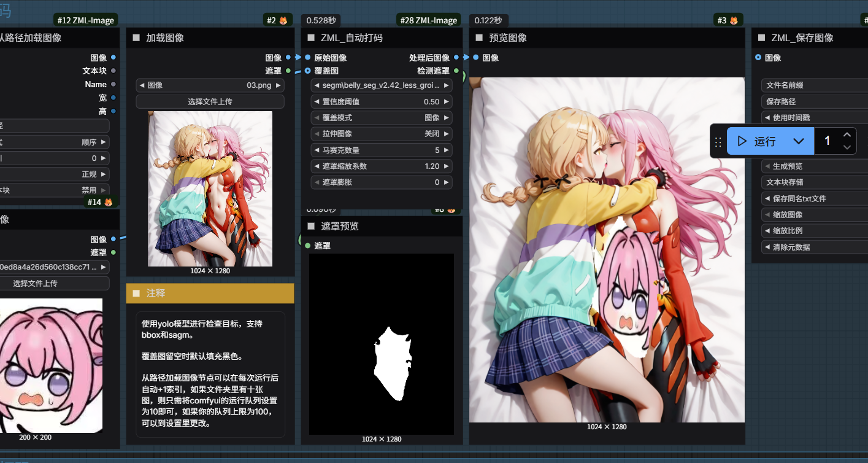This screenshot has height=463, width=868.
Task: Toggle the 保存同名txt文件 option
Action: (815, 198)
